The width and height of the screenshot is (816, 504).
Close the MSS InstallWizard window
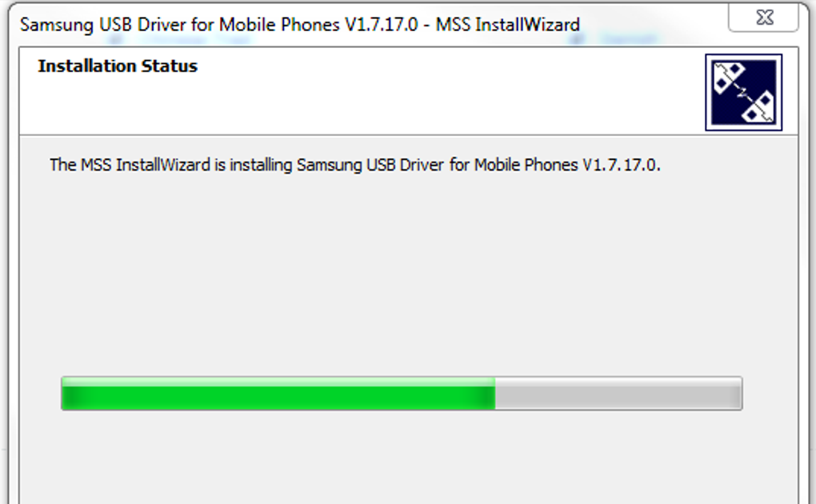coord(763,17)
